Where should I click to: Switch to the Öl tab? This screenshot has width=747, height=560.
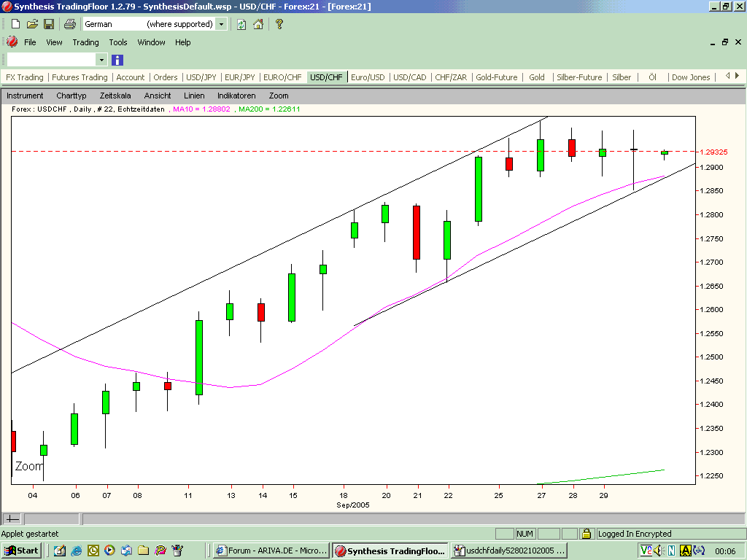click(x=652, y=77)
